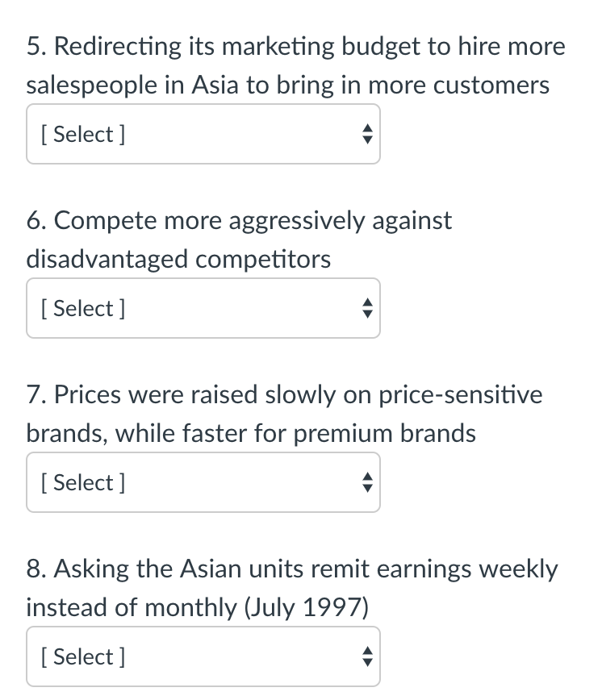Click the "[ Select ]" placeholder under question 7
602x700 pixels.
tap(82, 483)
